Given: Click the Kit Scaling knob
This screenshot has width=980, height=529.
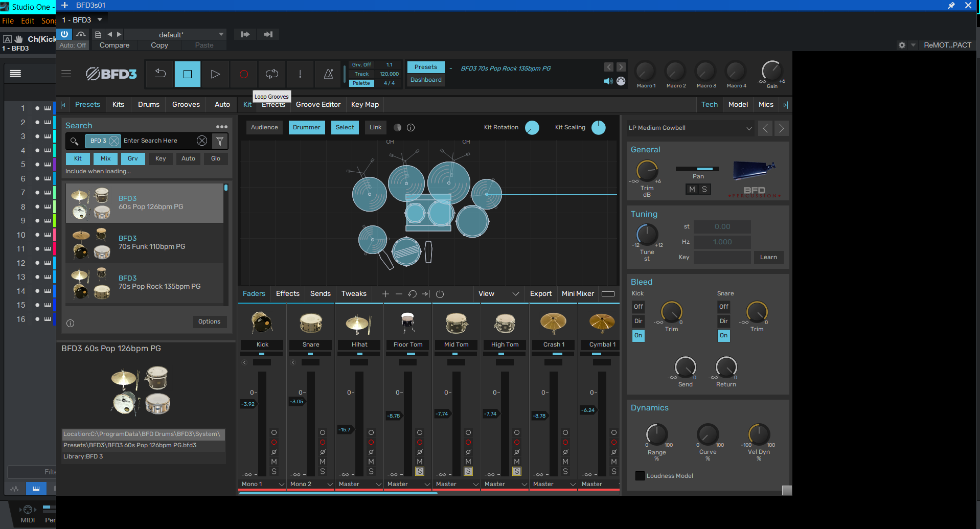Looking at the screenshot, I should click(x=598, y=128).
